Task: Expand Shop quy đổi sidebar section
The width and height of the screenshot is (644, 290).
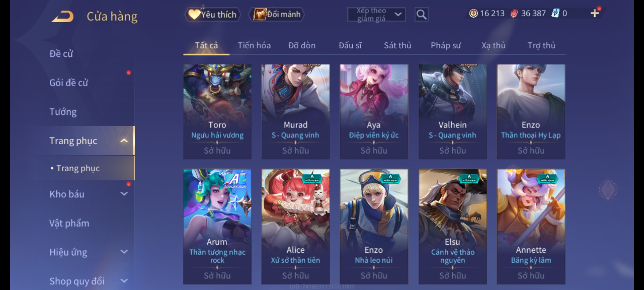Action: point(124,281)
